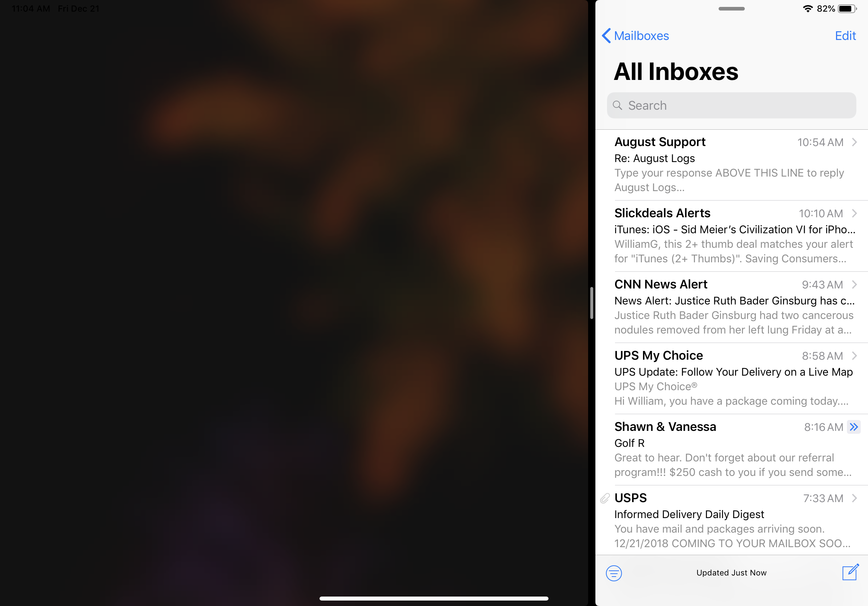Open the USPS Informed Delivery email
868x606 pixels.
[x=731, y=521]
